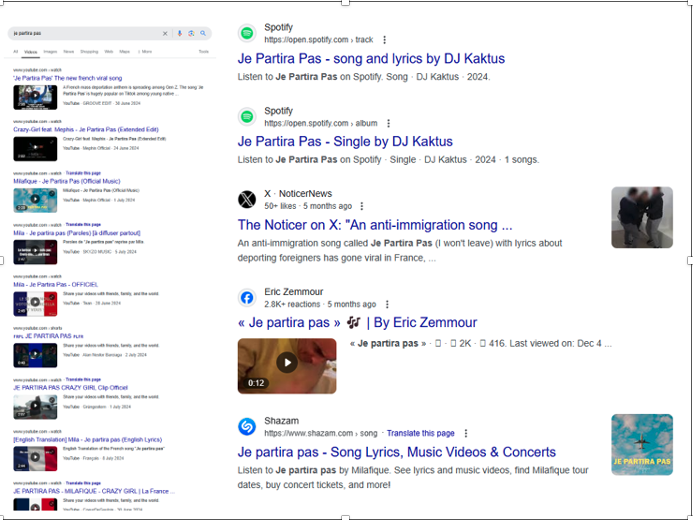The image size is (693, 520).
Task: Expand the More search options
Action: click(145, 52)
